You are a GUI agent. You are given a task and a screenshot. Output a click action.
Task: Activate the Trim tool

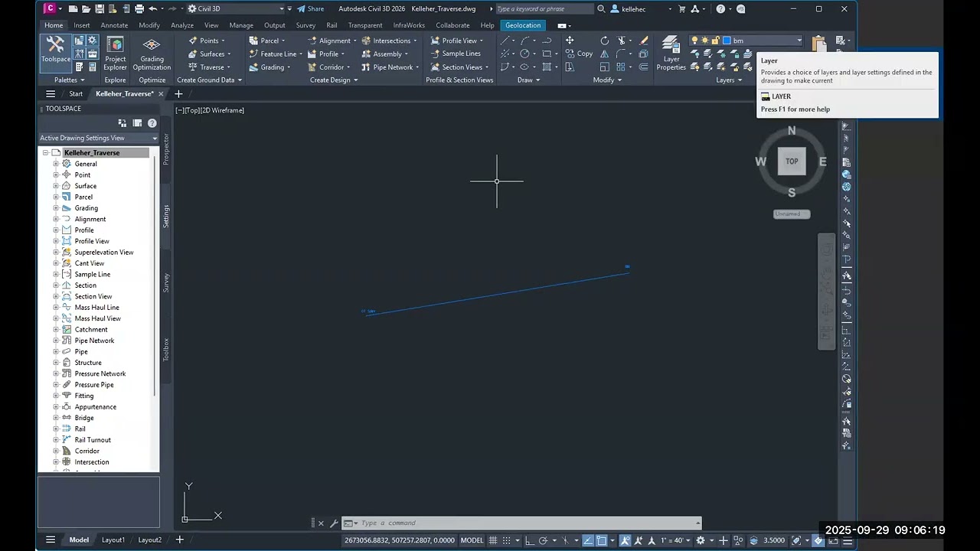pos(621,41)
